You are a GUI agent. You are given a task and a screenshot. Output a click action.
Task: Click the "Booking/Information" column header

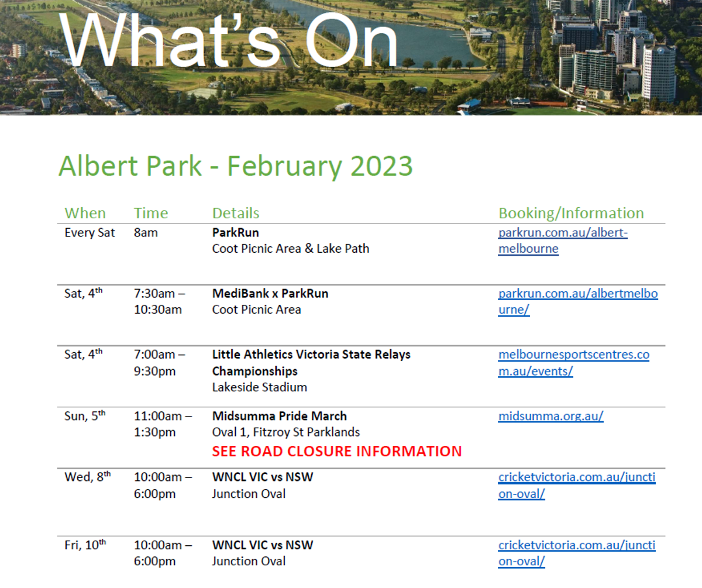[x=570, y=213]
